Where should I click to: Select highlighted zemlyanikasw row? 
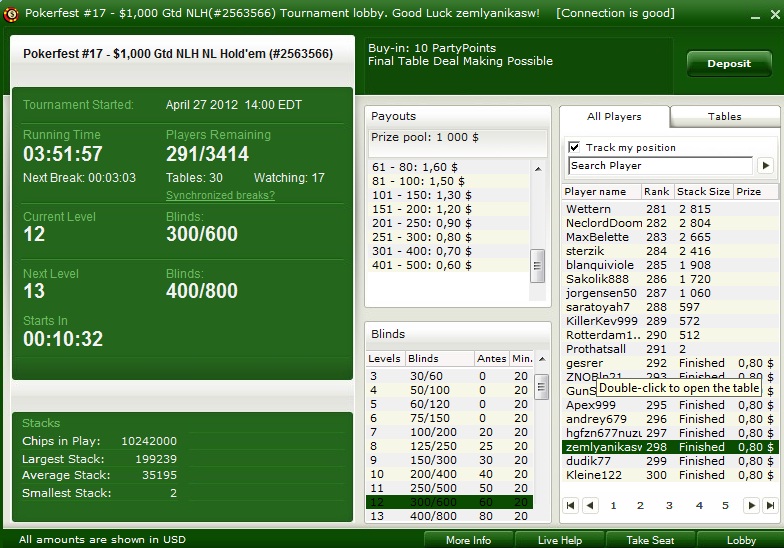pos(670,447)
